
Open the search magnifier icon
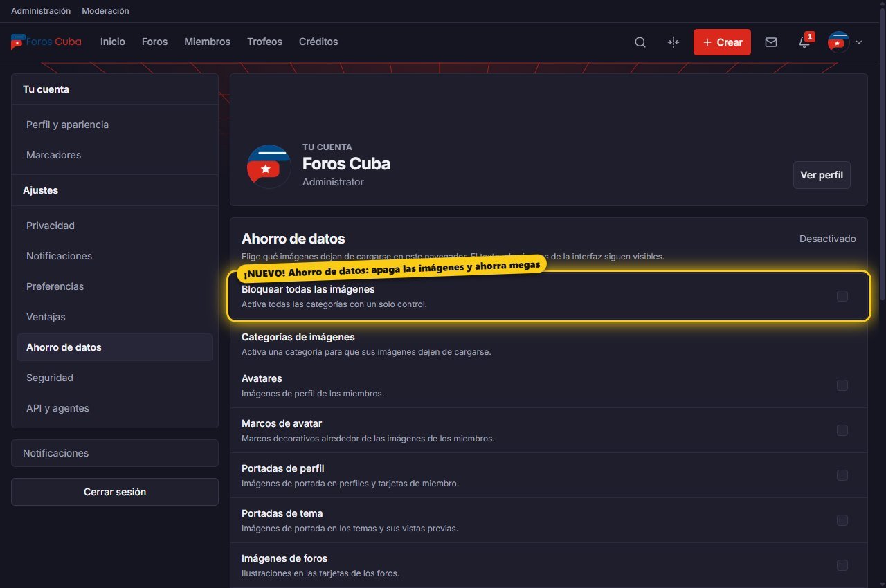(x=640, y=42)
